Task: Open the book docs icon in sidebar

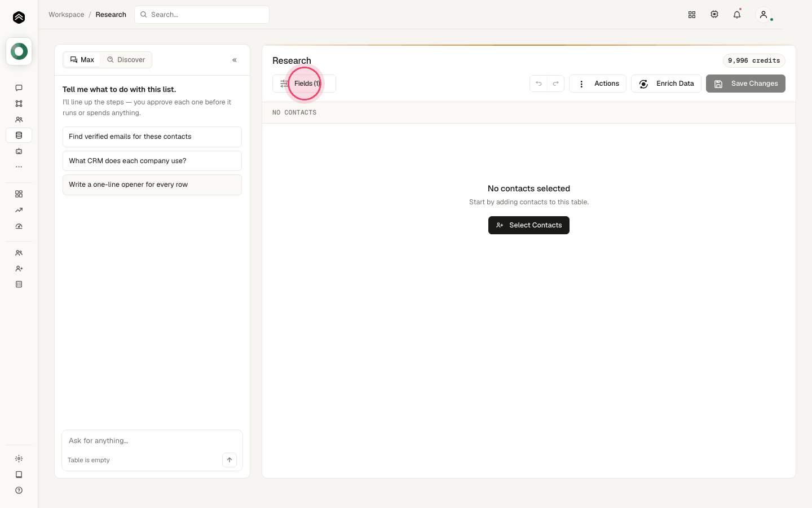Action: tap(19, 475)
